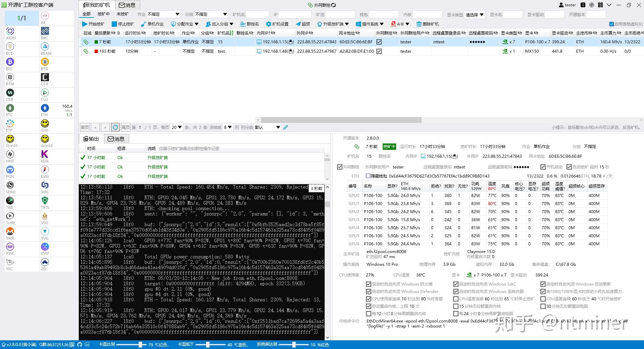Toggle 启动时自动关闭 Windows UAC checkbox

(x=456, y=284)
